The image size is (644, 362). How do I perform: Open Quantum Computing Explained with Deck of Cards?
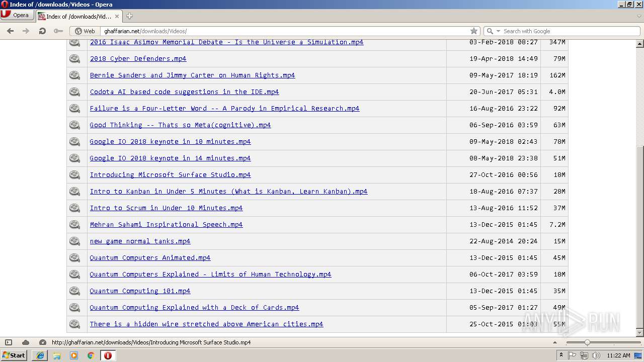pos(194,308)
